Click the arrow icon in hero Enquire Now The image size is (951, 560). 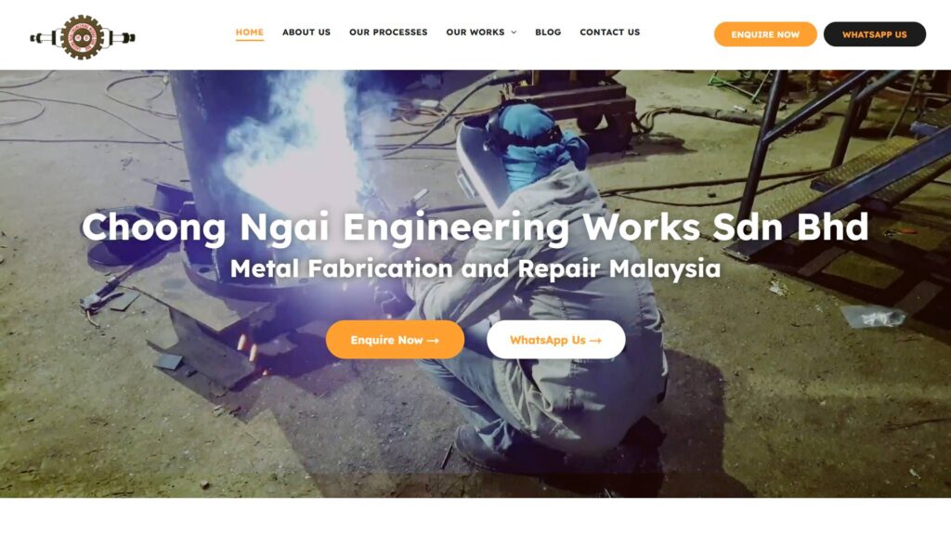(x=433, y=341)
